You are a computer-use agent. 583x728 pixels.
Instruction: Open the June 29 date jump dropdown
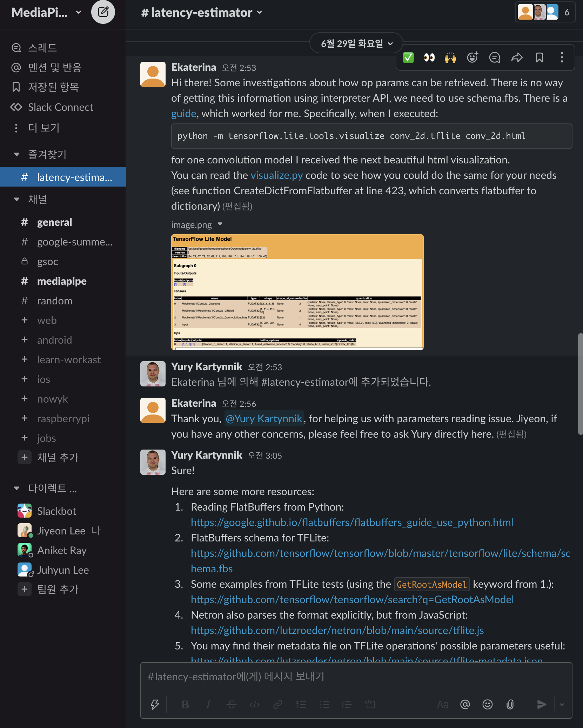pos(356,43)
